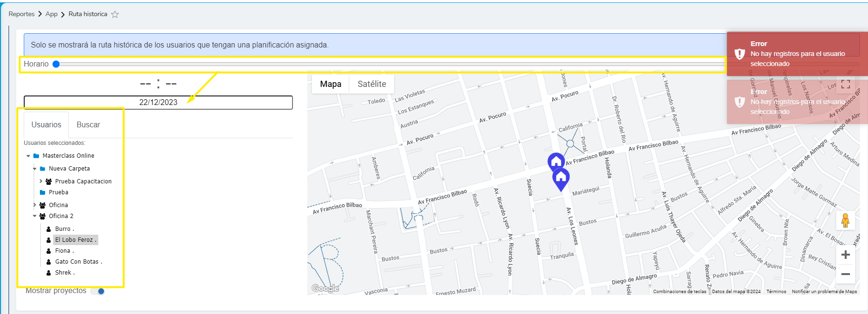
Task: Toggle the Mostrar proyectos switch
Action: (x=98, y=291)
